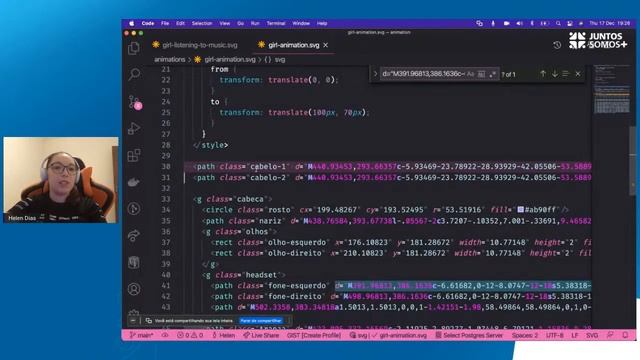Click SVG language mode in status bar
The image size is (640, 360).
coord(592,335)
